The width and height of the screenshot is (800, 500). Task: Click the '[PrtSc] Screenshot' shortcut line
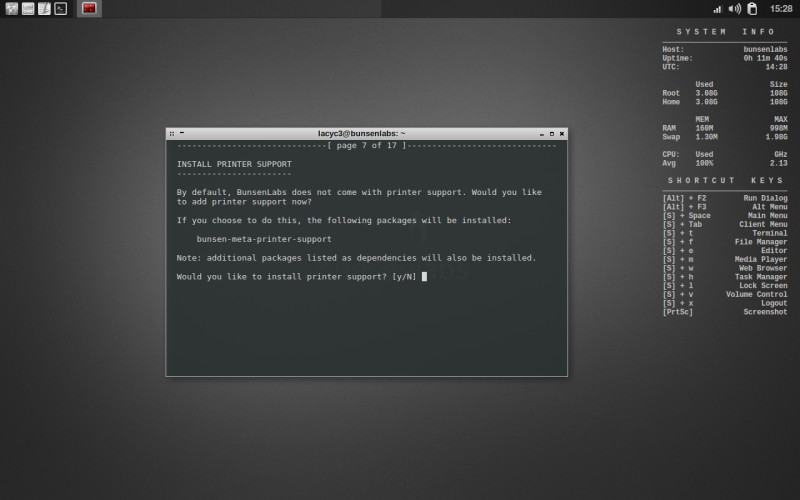(x=724, y=312)
